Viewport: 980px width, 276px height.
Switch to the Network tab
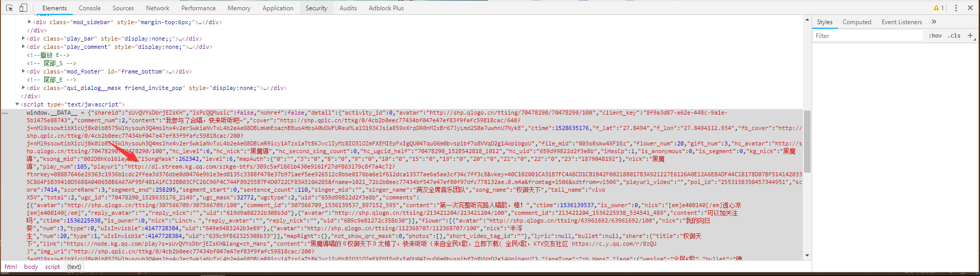pyautogui.click(x=158, y=8)
